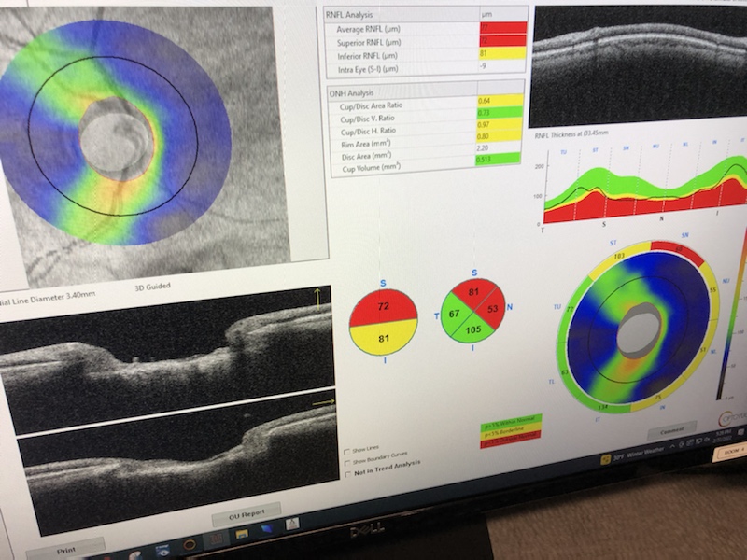The height and width of the screenshot is (560, 747).
Task: Click the IT sector value 134
Action: pyautogui.click(x=602, y=407)
